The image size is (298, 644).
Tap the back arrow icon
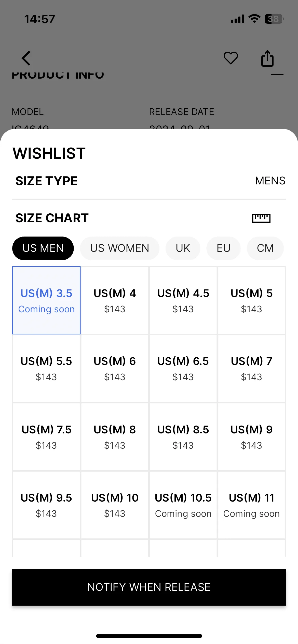tap(26, 58)
